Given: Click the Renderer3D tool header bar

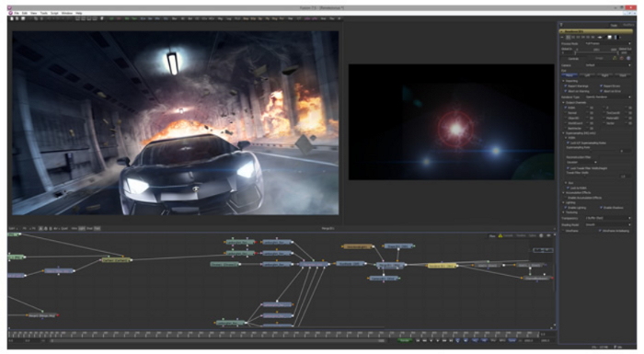Looking at the screenshot, I should tap(596, 31).
